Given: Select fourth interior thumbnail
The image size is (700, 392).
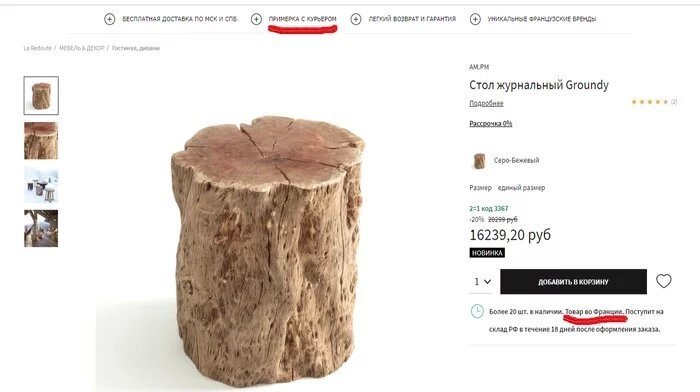Looking at the screenshot, I should pos(41,228).
